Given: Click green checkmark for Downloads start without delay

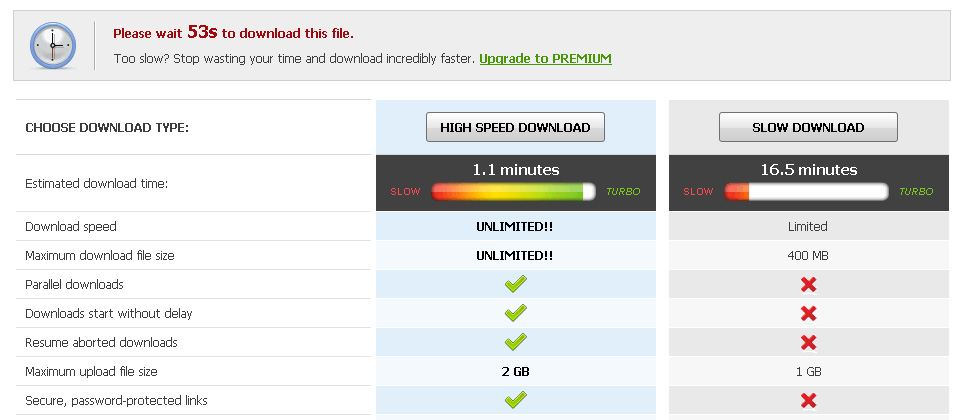Looking at the screenshot, I should point(515,313).
